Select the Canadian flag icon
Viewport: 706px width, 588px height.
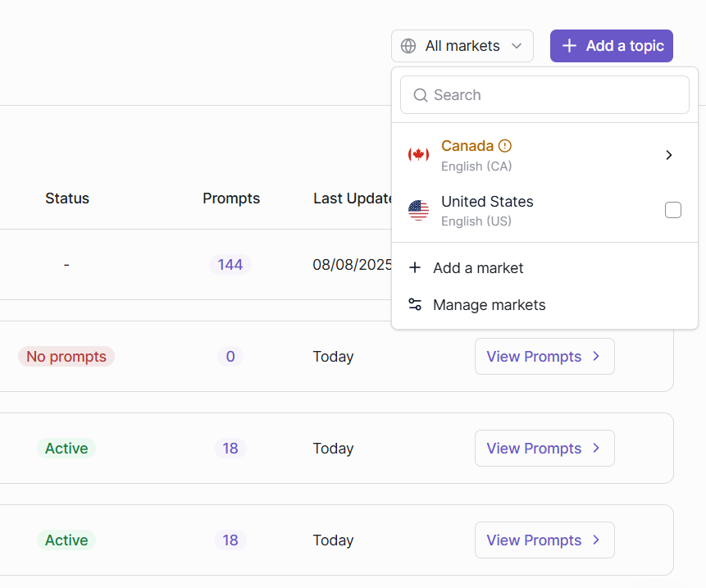[x=418, y=155]
